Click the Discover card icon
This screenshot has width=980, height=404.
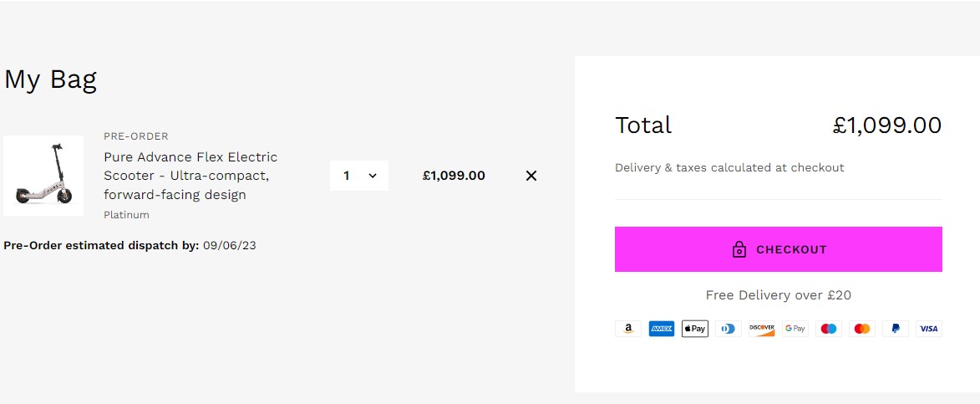coord(761,329)
